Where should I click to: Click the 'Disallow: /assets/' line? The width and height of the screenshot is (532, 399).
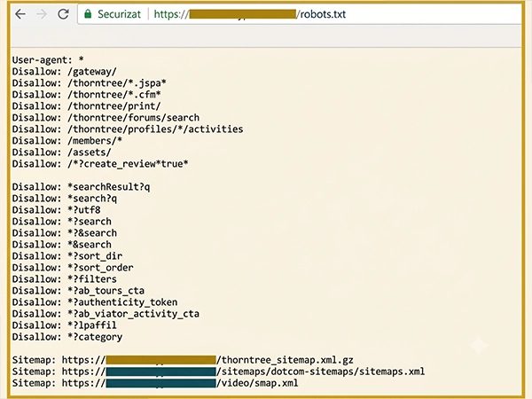[62, 153]
